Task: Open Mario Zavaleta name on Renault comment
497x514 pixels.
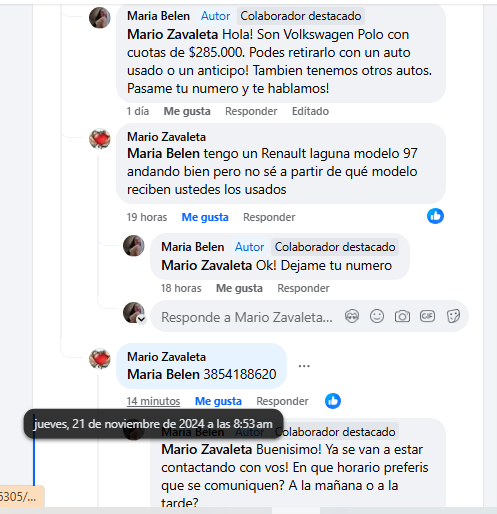Action: (x=166, y=137)
